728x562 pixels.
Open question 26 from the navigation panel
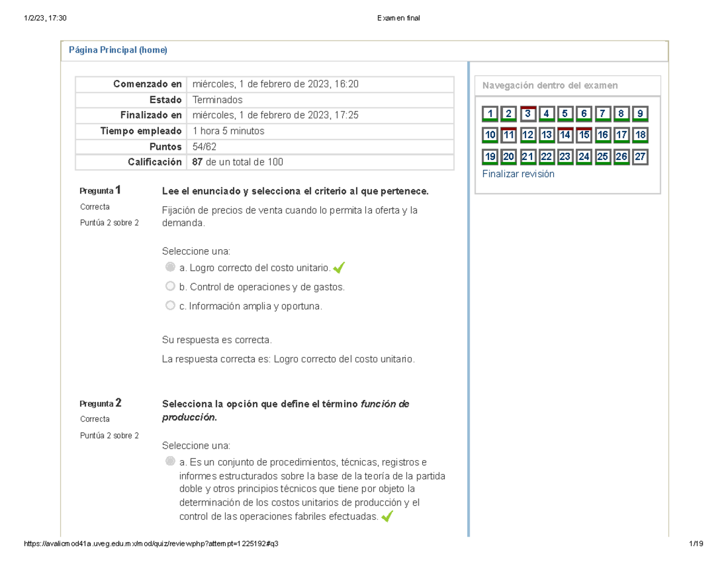[x=623, y=156]
